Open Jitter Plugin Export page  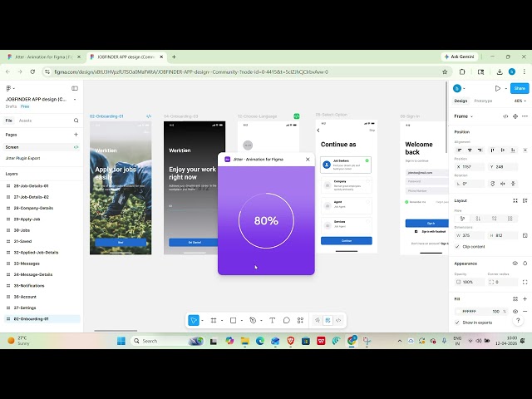[22, 158]
